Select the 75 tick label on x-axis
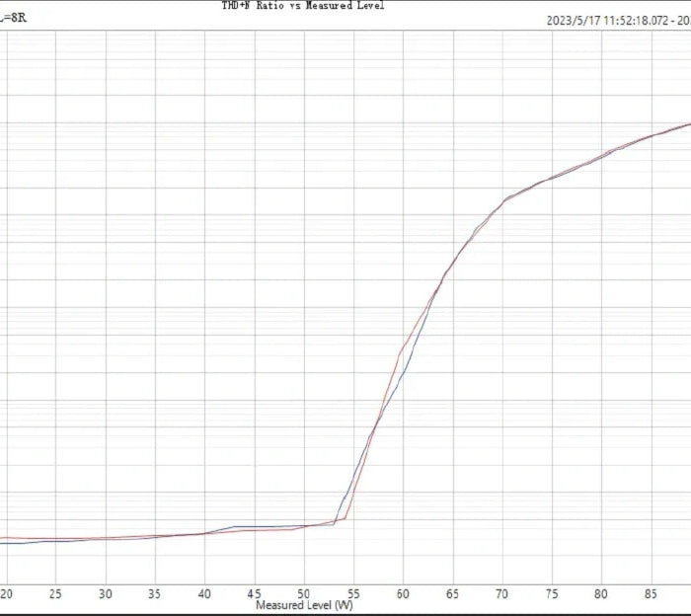 [552, 594]
